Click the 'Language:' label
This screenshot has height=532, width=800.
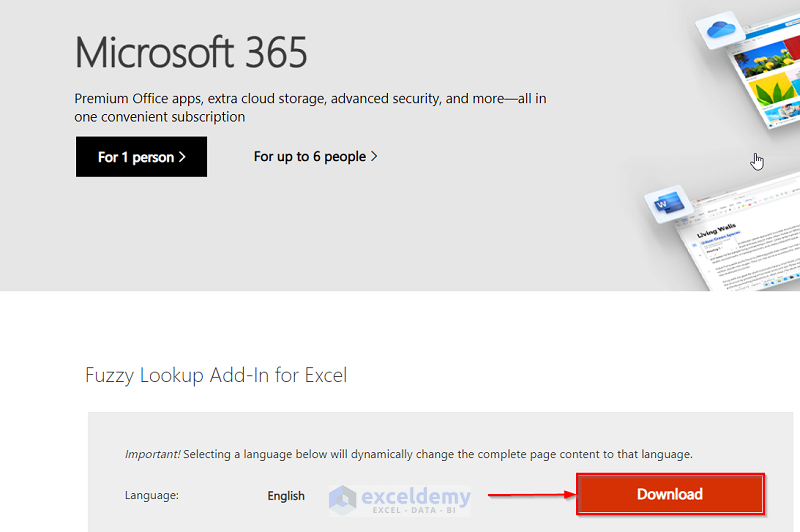(x=152, y=495)
